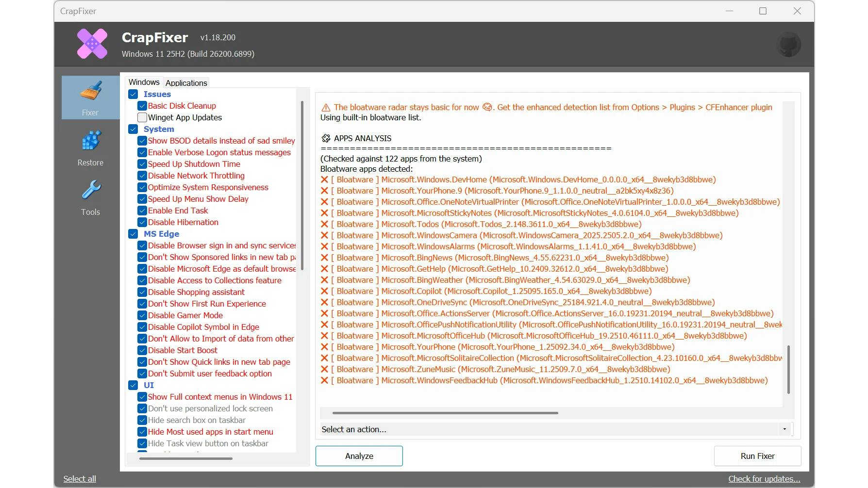The width and height of the screenshot is (868, 488).
Task: Uncheck the System group checkbox
Action: (x=133, y=129)
